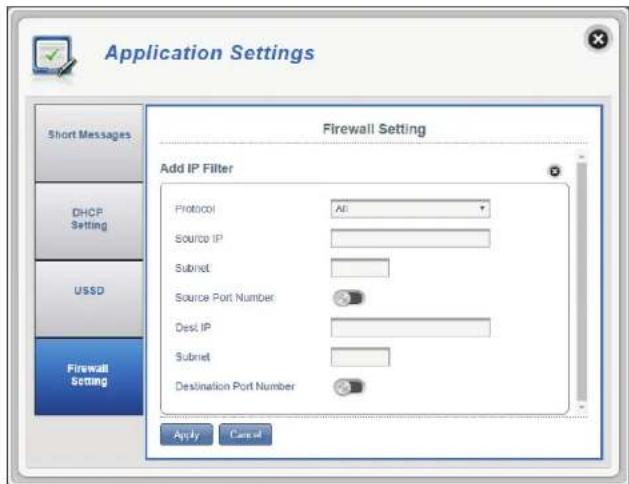
Task: Close the Application Settings dialog
Action: [x=598, y=39]
